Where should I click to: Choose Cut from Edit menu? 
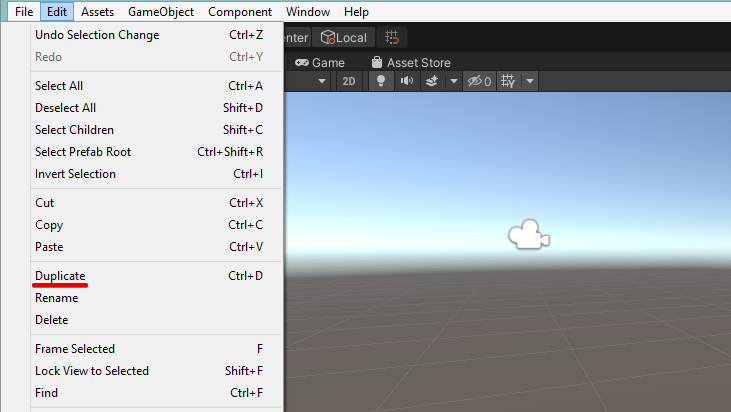pos(157,203)
